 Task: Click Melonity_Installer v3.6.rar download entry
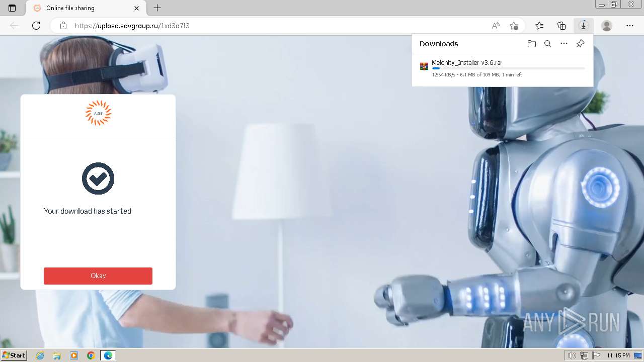tap(502, 68)
